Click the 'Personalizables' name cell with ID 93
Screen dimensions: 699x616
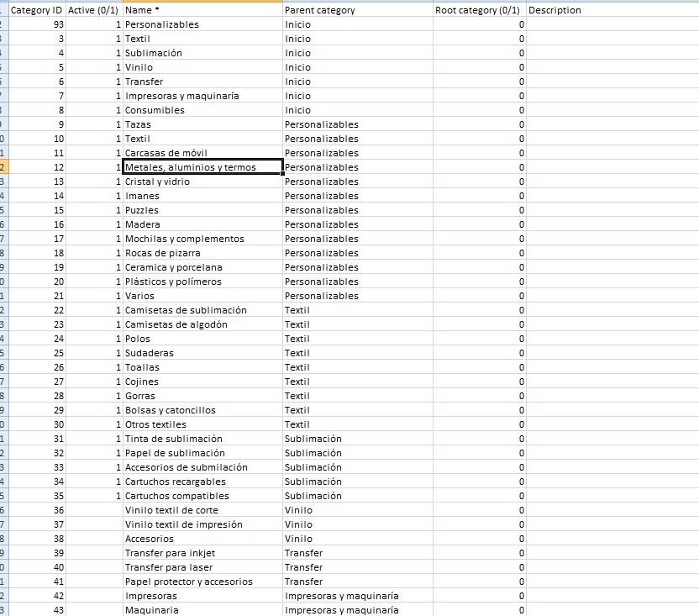(x=202, y=24)
